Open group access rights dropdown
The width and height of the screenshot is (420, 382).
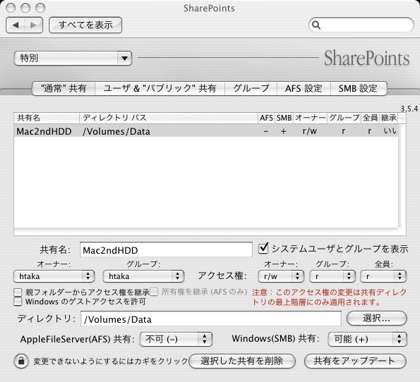click(x=332, y=276)
